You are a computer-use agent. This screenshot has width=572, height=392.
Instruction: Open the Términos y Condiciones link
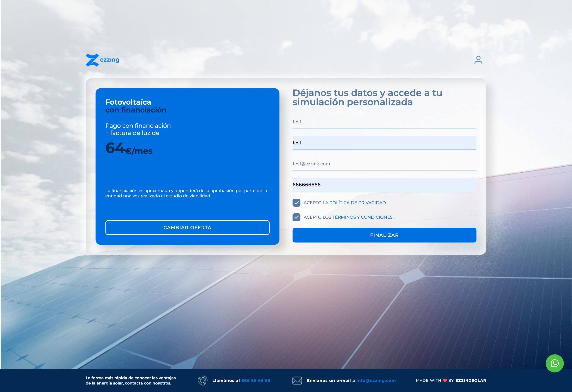[x=362, y=217]
